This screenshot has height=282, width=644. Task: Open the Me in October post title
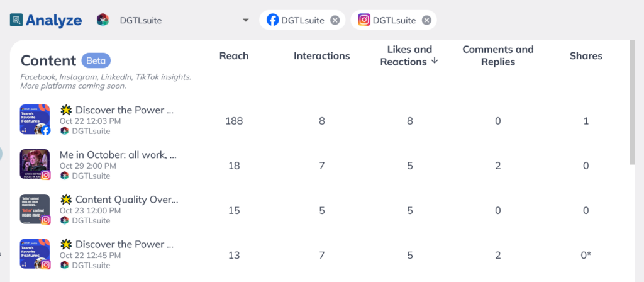[x=118, y=155]
